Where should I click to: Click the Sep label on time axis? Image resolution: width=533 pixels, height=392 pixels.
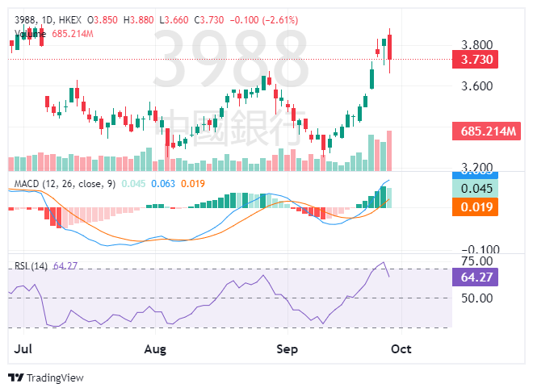tap(287, 349)
